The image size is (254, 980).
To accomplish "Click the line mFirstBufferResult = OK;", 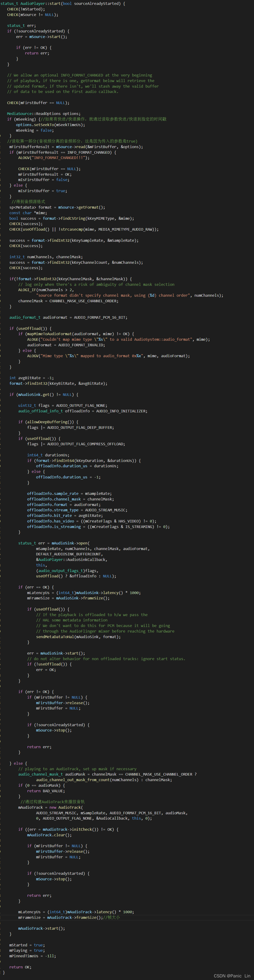I will click(x=44, y=174).
